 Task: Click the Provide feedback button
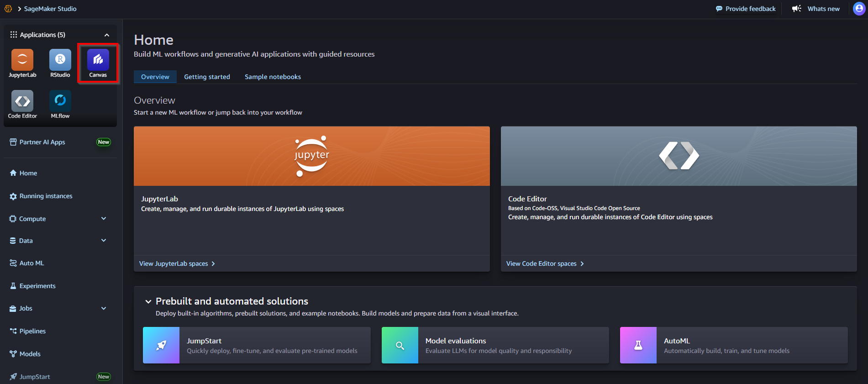pos(745,9)
